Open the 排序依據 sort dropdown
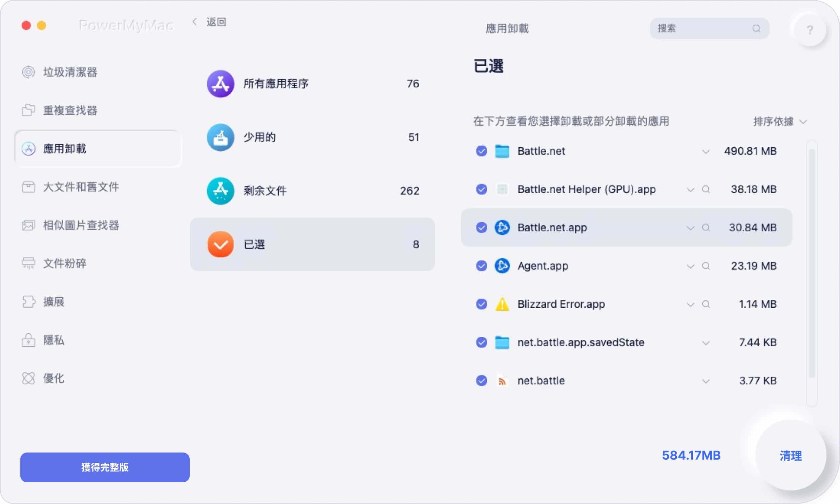 click(x=780, y=121)
